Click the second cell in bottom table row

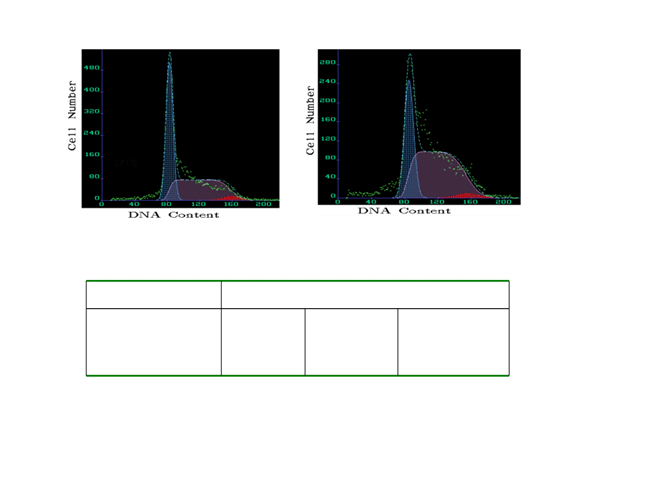263,342
